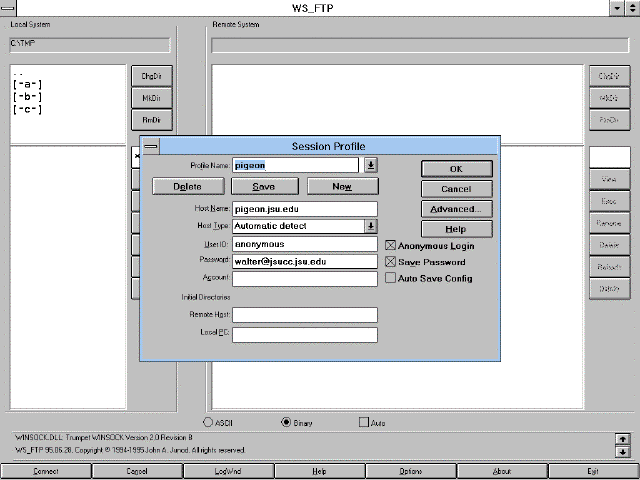Open Options from bottom bar
Viewport: 640px width, 480px height.
[411, 471]
